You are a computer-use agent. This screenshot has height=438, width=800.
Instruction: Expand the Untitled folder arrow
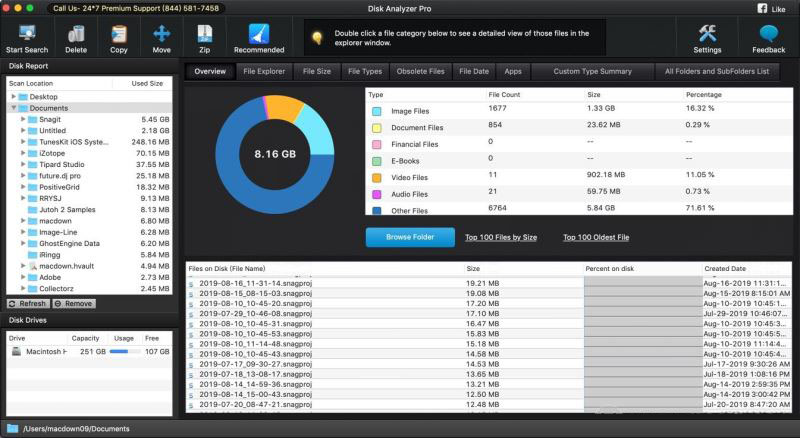coord(23,130)
